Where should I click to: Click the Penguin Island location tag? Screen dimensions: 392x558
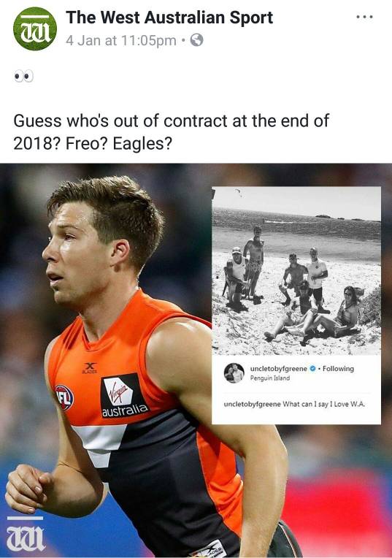tap(269, 378)
